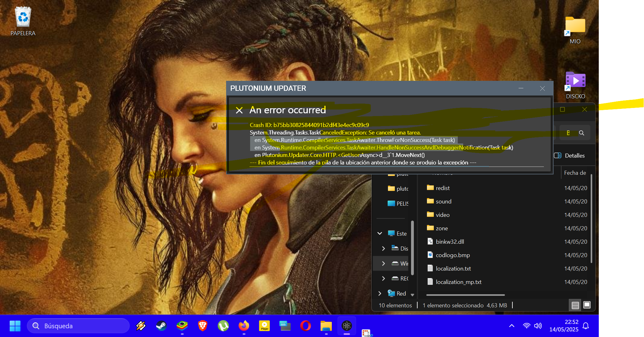
Task: Expand the Dis drive node in navigation pane
Action: pyautogui.click(x=384, y=248)
